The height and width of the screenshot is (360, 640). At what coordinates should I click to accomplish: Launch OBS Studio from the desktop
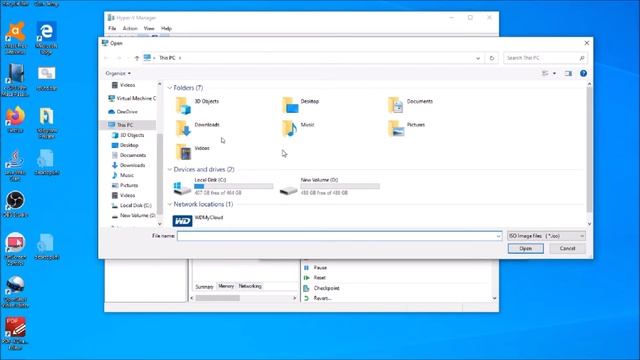[x=16, y=204]
